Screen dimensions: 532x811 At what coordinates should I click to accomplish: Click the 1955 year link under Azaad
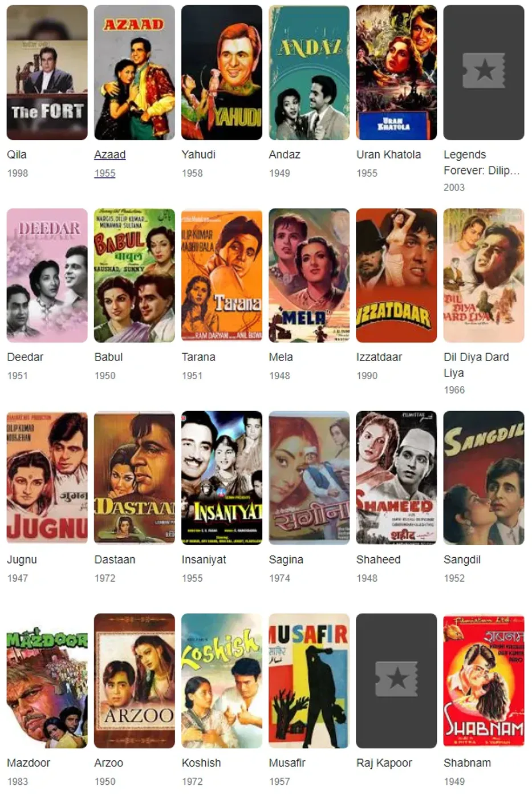tap(104, 173)
